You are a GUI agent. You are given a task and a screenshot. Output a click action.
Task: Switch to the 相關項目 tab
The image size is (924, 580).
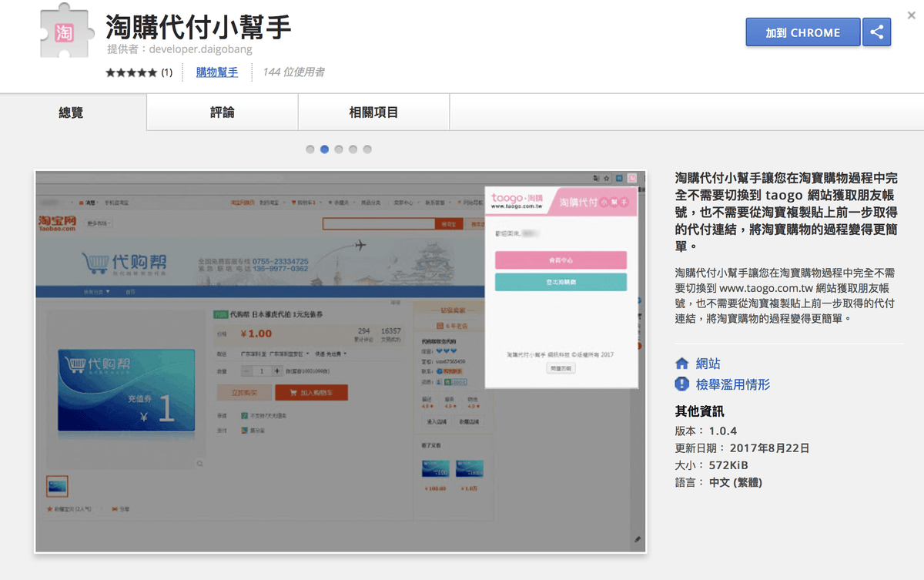[373, 112]
